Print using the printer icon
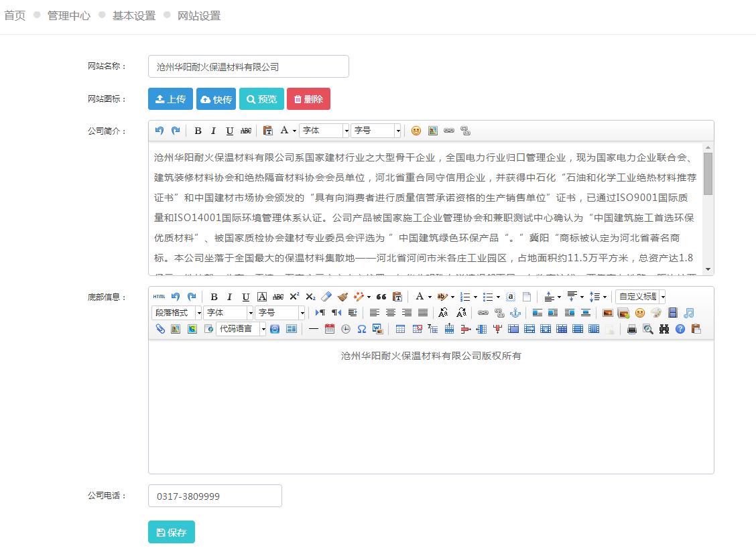 coord(631,329)
